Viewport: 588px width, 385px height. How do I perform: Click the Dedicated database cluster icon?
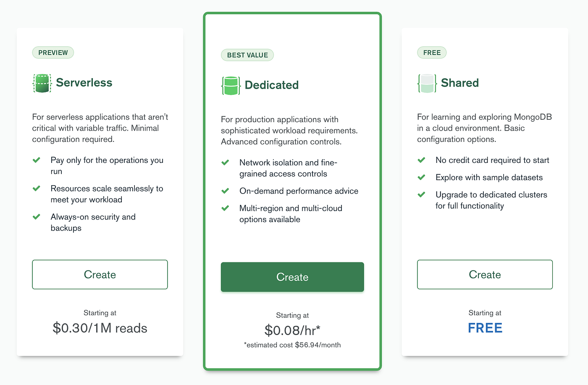point(231,85)
